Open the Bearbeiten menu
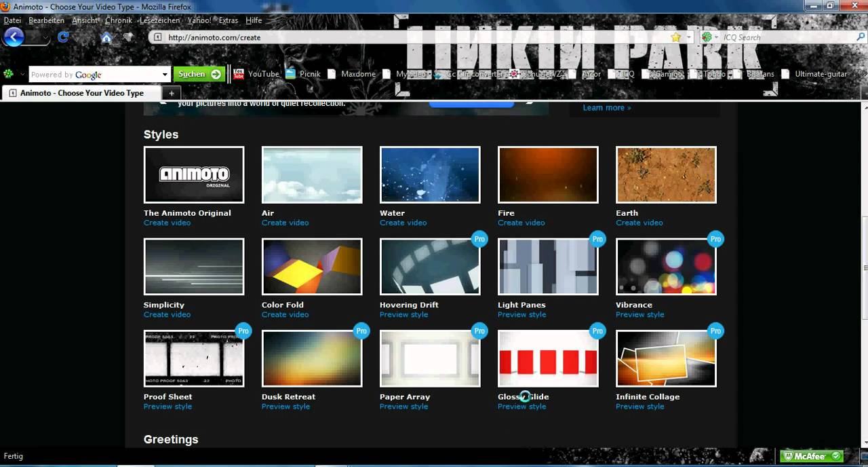 (47, 20)
